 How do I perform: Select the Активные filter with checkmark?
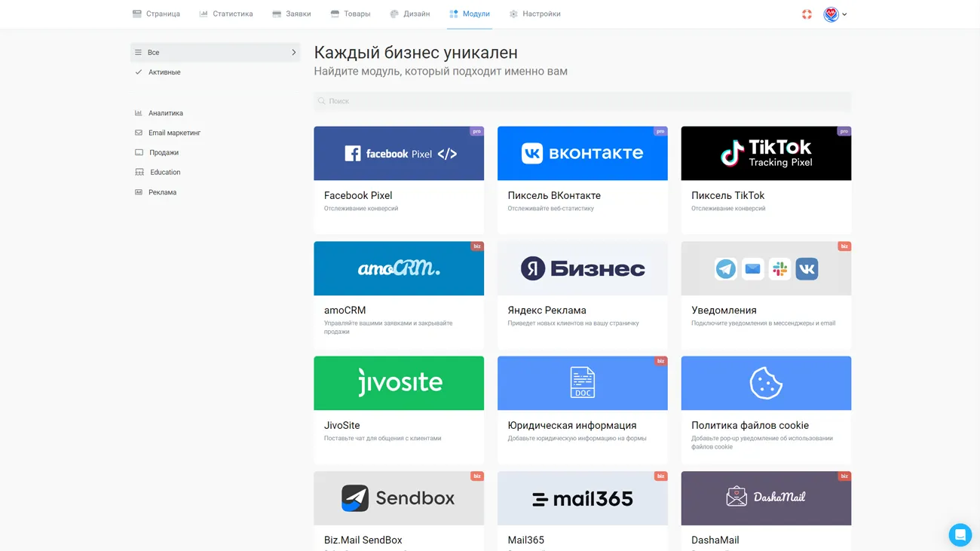pyautogui.click(x=164, y=72)
